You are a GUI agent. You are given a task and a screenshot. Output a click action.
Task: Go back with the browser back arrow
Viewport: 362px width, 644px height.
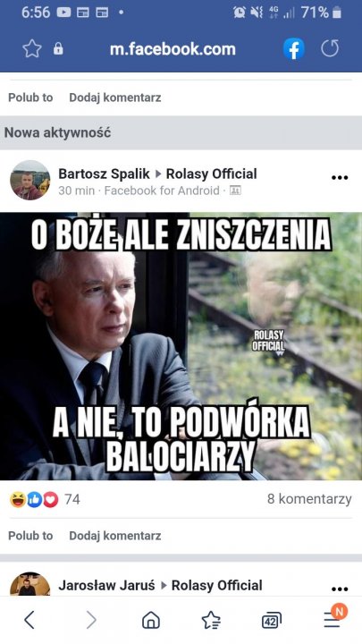29,619
